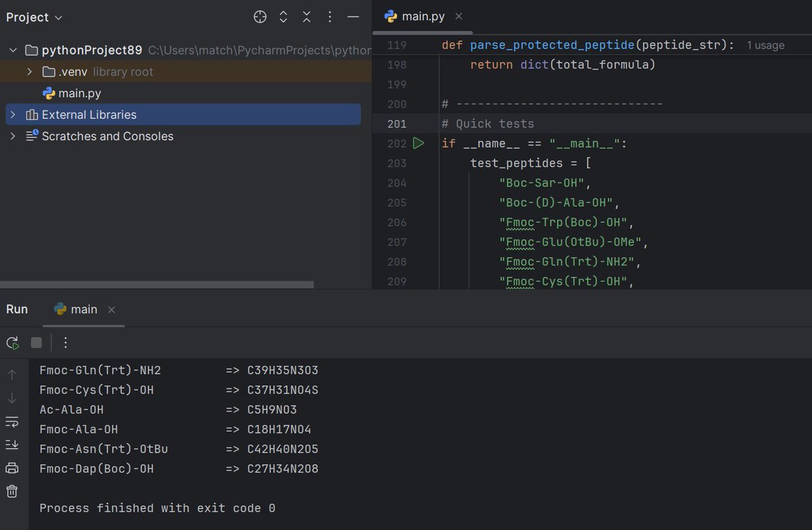Close the main run tab
812x530 pixels.
(x=112, y=309)
